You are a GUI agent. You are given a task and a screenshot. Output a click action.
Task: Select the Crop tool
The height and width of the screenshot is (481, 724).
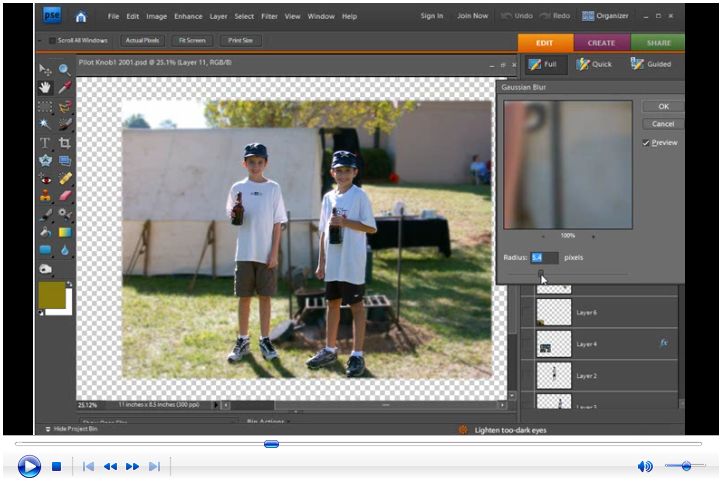pyautogui.click(x=65, y=143)
